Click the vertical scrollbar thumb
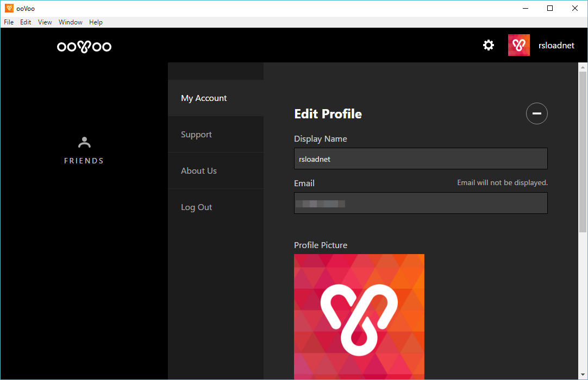Image resolution: width=588 pixels, height=380 pixels. click(583, 152)
